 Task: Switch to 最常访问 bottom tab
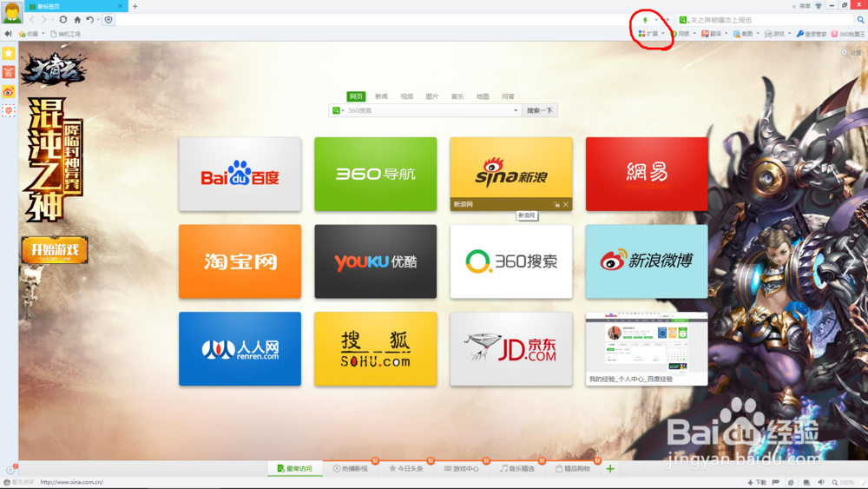[295, 468]
